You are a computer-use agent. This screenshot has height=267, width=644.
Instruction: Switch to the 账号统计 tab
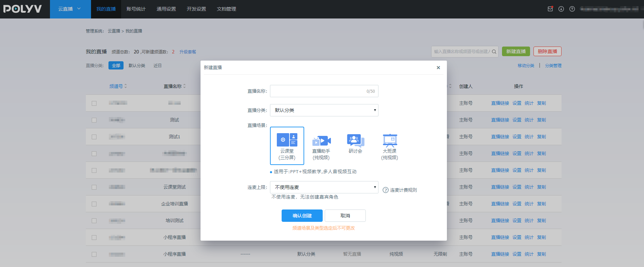[x=136, y=9]
